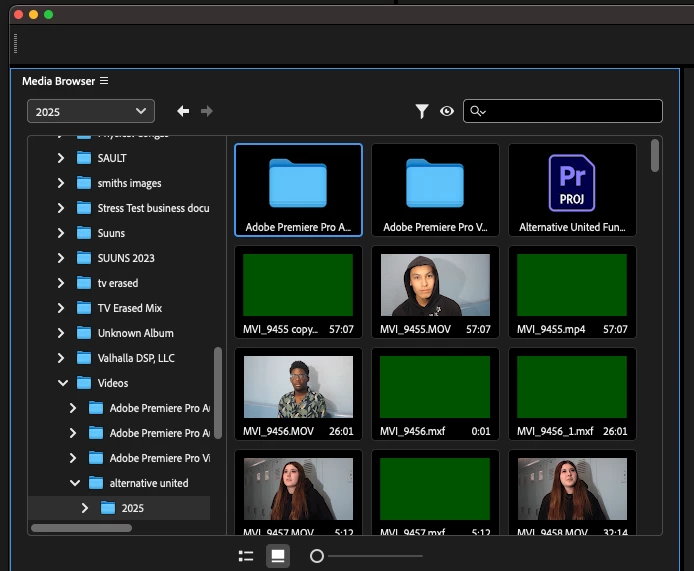Open the Adobe Premiere Pro V... folder icon
Viewport: 694px width, 571px height.
click(435, 184)
